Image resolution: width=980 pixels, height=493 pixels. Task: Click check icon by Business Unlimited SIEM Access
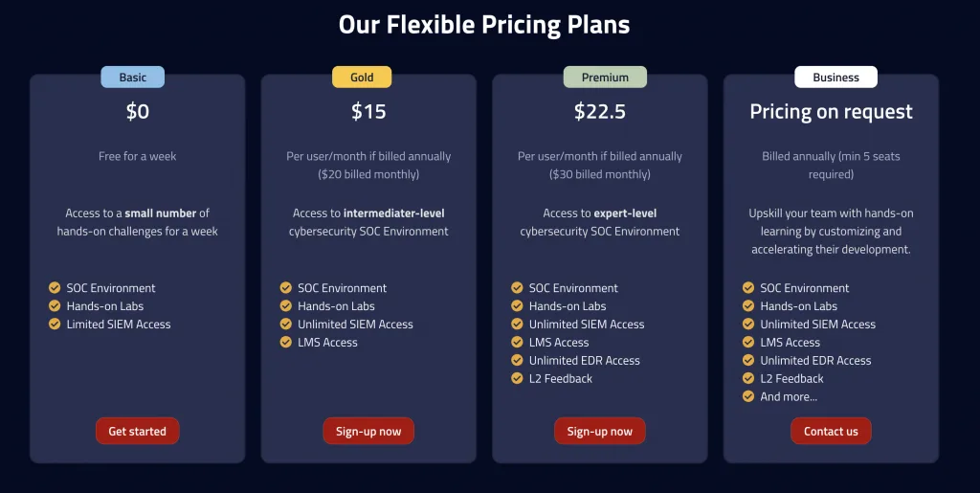(x=748, y=325)
